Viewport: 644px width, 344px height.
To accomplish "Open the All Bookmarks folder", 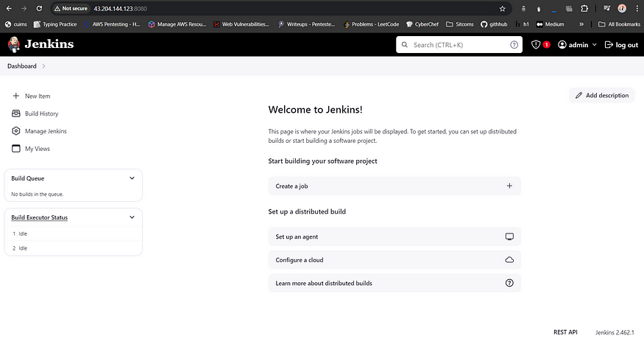I will pos(619,24).
